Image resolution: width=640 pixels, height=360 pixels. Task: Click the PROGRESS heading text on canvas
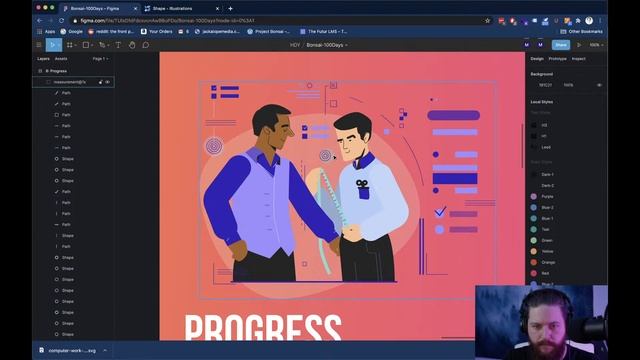point(263,327)
